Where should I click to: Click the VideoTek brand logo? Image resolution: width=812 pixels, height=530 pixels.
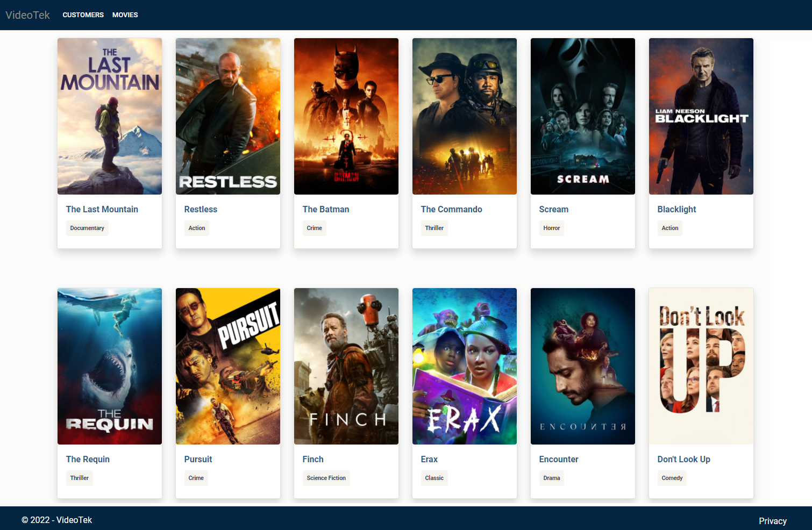click(27, 15)
